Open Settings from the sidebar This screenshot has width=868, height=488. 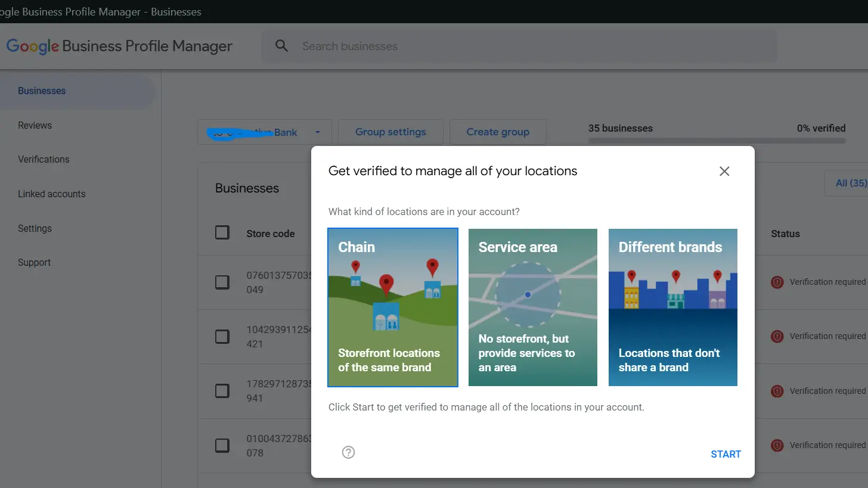35,228
